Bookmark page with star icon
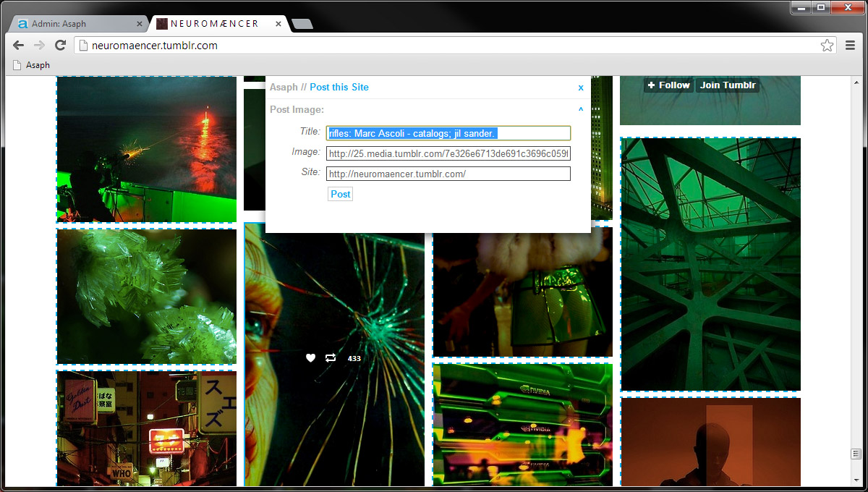The image size is (868, 492). coord(827,46)
